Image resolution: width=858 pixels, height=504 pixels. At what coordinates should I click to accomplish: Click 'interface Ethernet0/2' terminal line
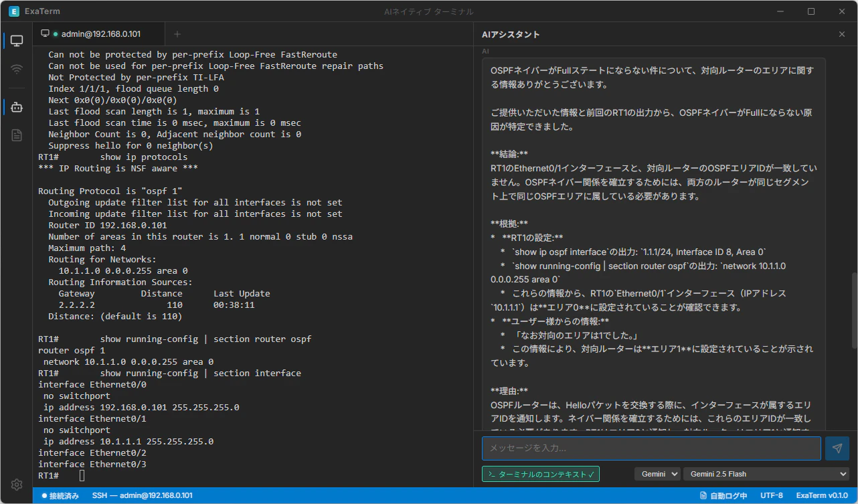point(92,452)
